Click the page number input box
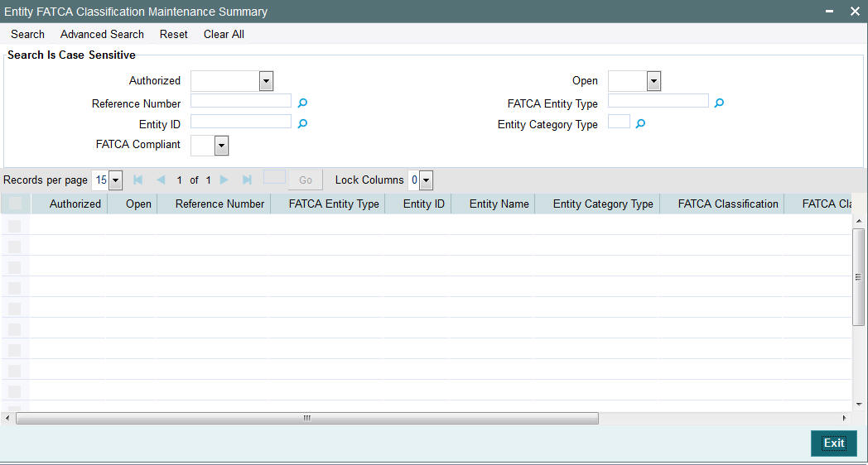This screenshot has width=868, height=465. 275,177
